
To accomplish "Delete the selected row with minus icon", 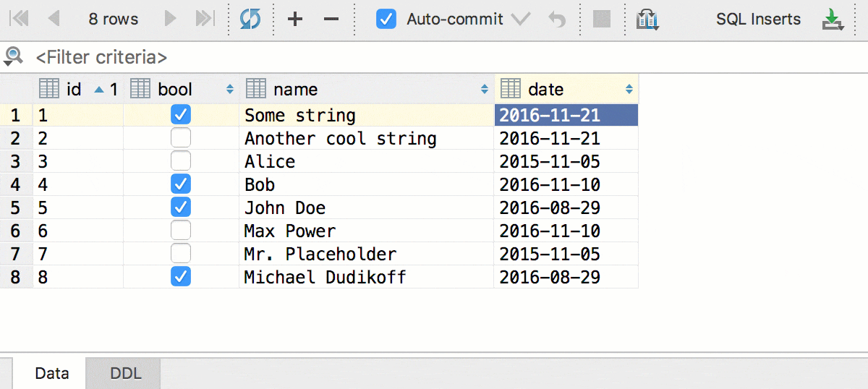I will (x=331, y=20).
